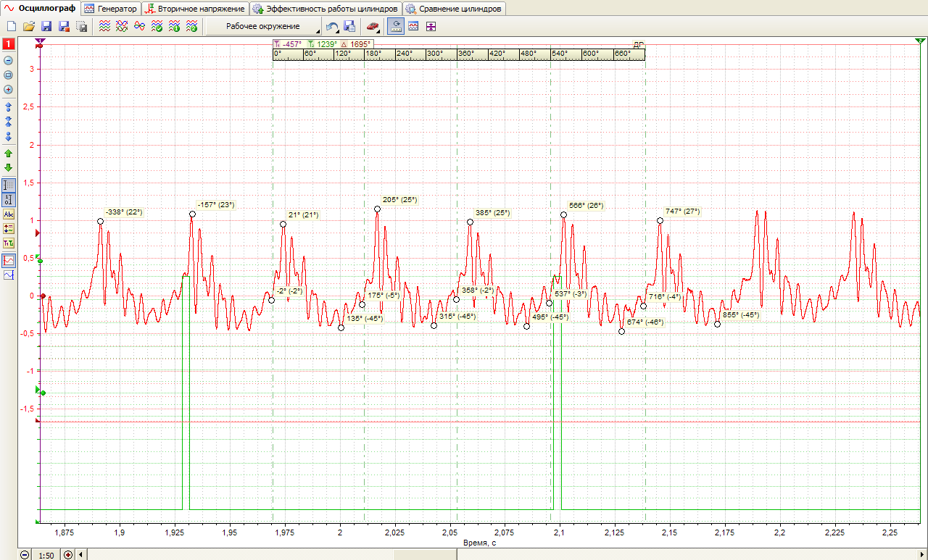Open the Генератор tab
Screen dimensions: 928x560
[x=110, y=9]
